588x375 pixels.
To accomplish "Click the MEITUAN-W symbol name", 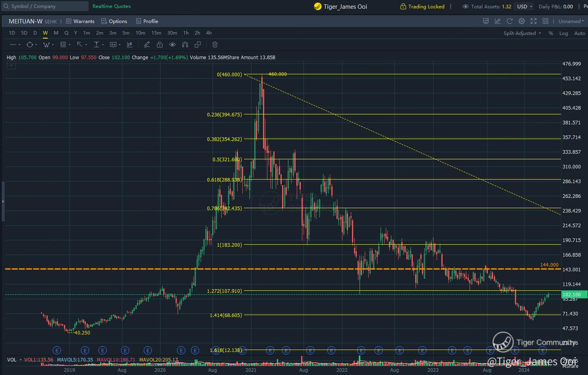I will (x=26, y=21).
